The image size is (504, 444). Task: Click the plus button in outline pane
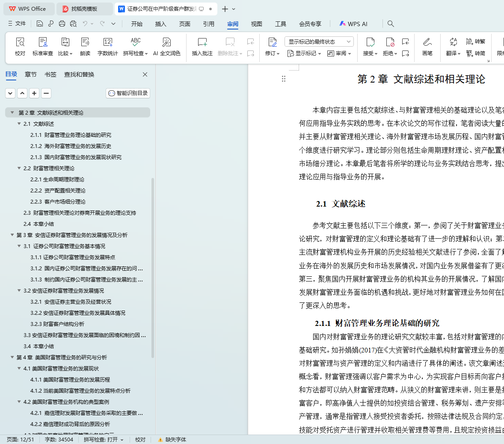click(34, 94)
